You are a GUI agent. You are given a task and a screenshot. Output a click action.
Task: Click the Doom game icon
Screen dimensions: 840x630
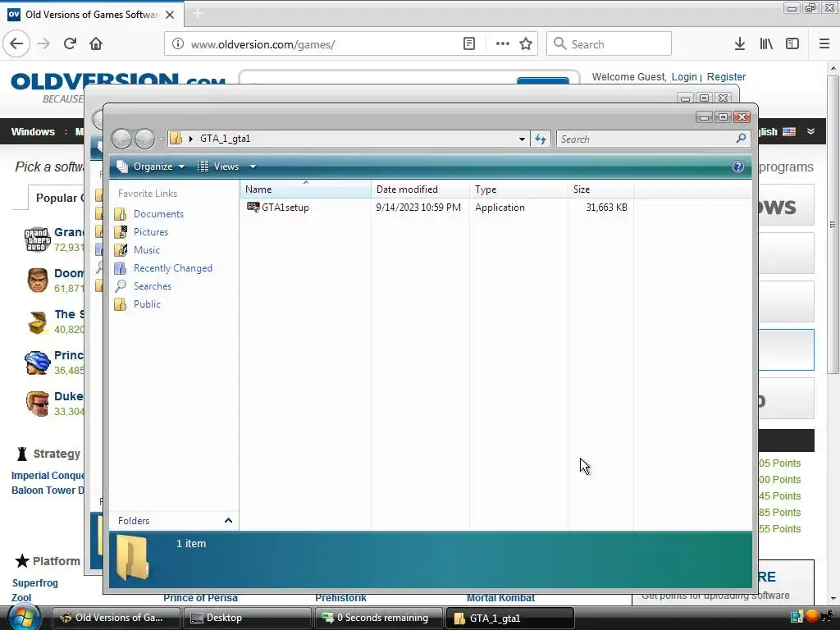click(x=38, y=281)
